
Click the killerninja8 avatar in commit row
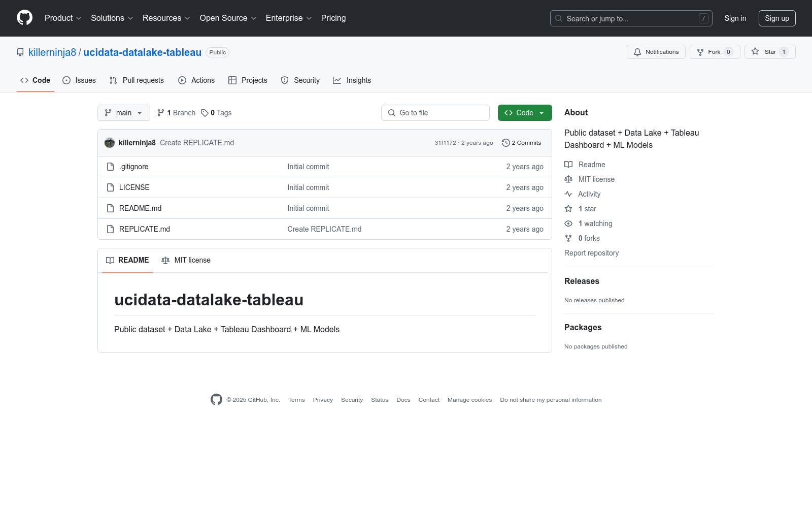pos(110,143)
